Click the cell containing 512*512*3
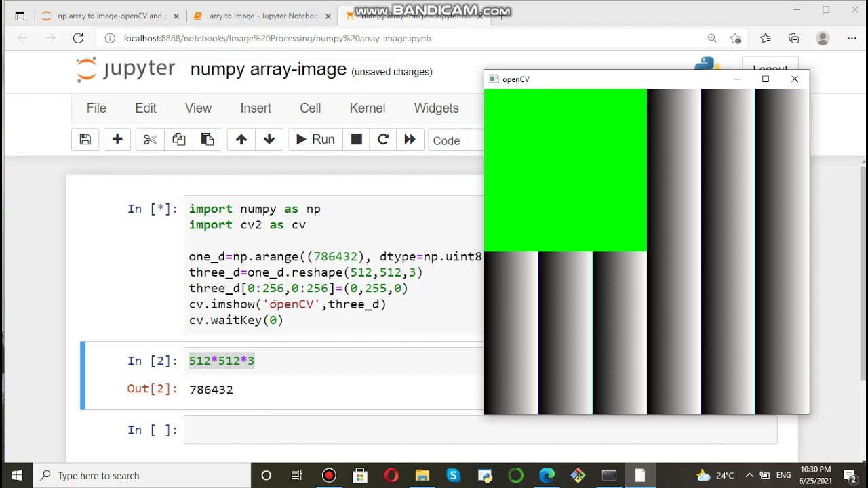 coord(334,361)
